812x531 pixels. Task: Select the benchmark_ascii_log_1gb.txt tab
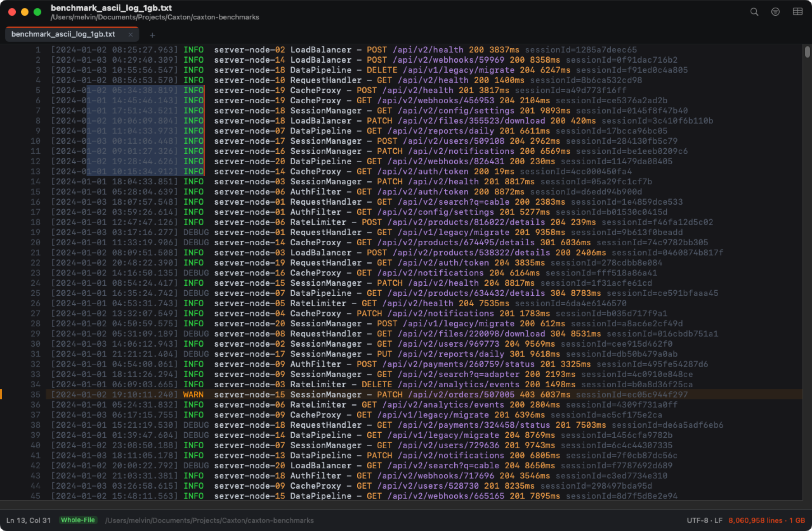(x=72, y=34)
